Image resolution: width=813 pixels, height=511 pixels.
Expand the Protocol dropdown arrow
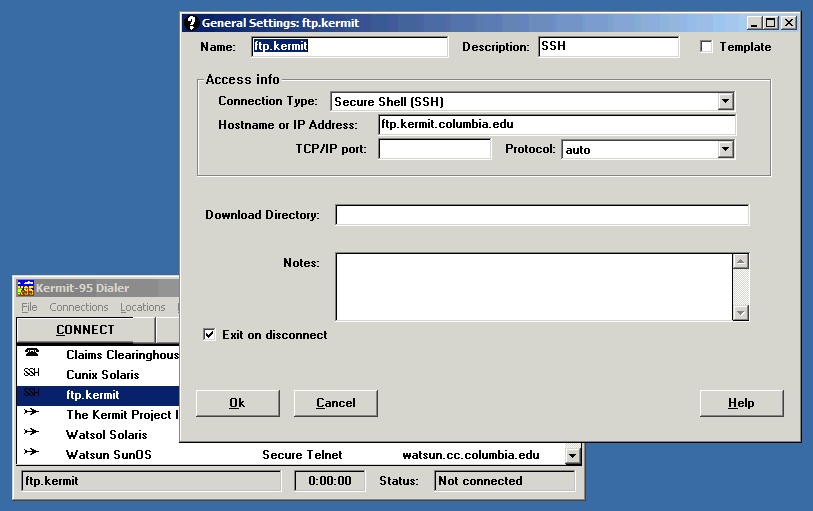point(725,149)
